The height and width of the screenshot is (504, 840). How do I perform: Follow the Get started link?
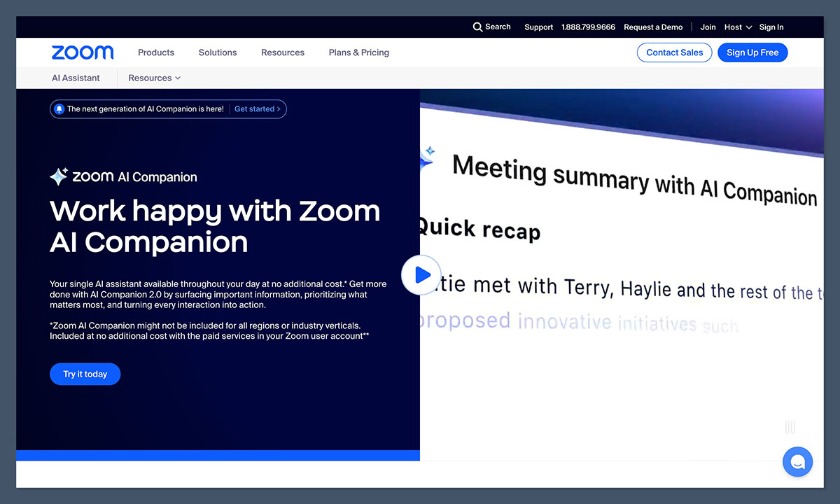257,109
